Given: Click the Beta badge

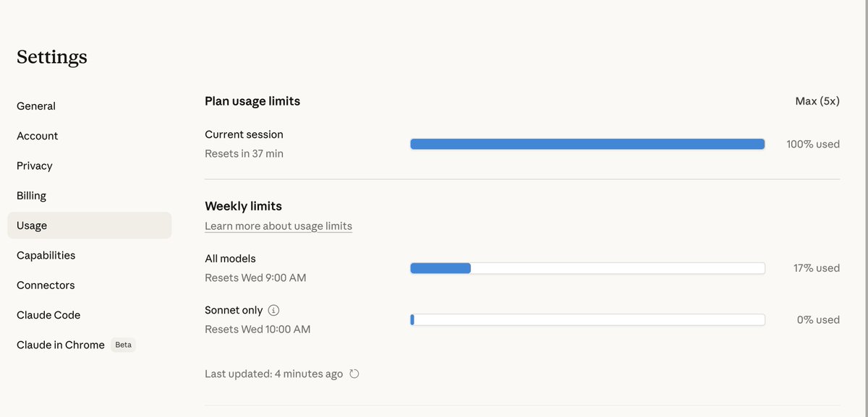Looking at the screenshot, I should 124,345.
